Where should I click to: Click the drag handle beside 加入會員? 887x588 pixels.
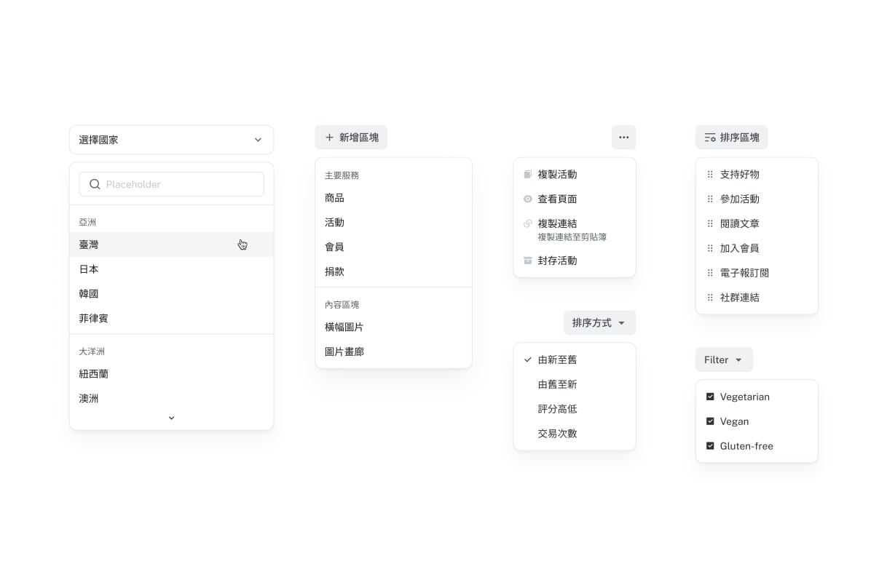click(710, 248)
